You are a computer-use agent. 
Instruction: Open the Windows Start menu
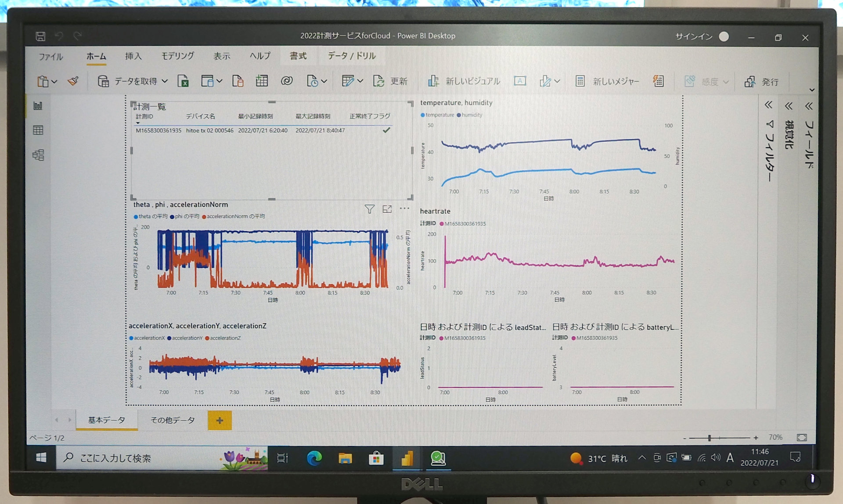pyautogui.click(x=41, y=458)
